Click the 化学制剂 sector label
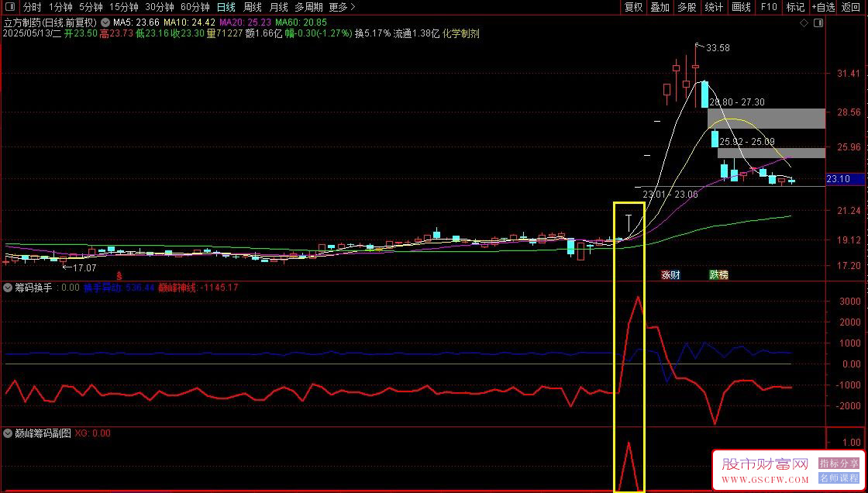Viewport: 868px width, 493px height. (x=461, y=34)
